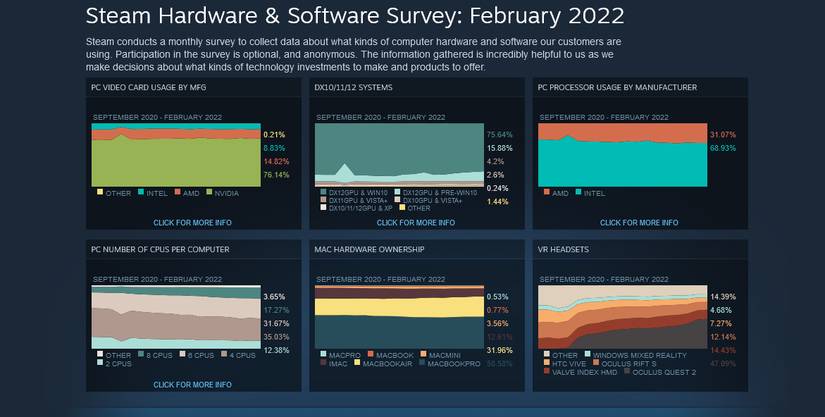
Task: Click the WINDOWS MIXED REALITY legend swatch
Action: point(587,354)
